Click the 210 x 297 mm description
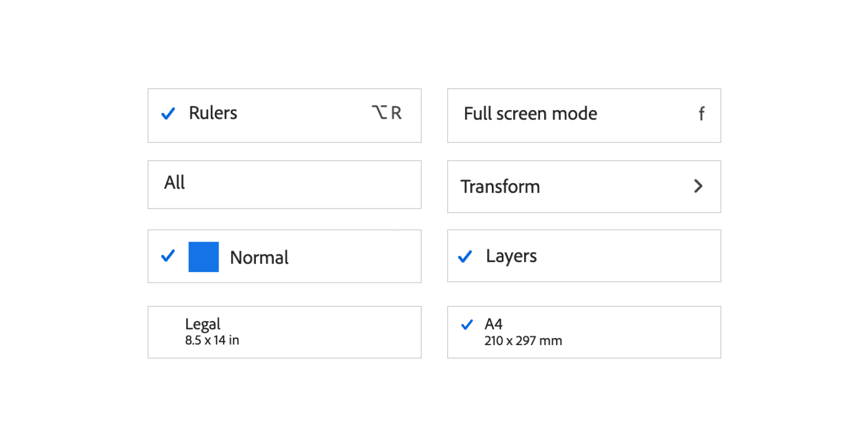The width and height of the screenshot is (868, 447). point(523,341)
